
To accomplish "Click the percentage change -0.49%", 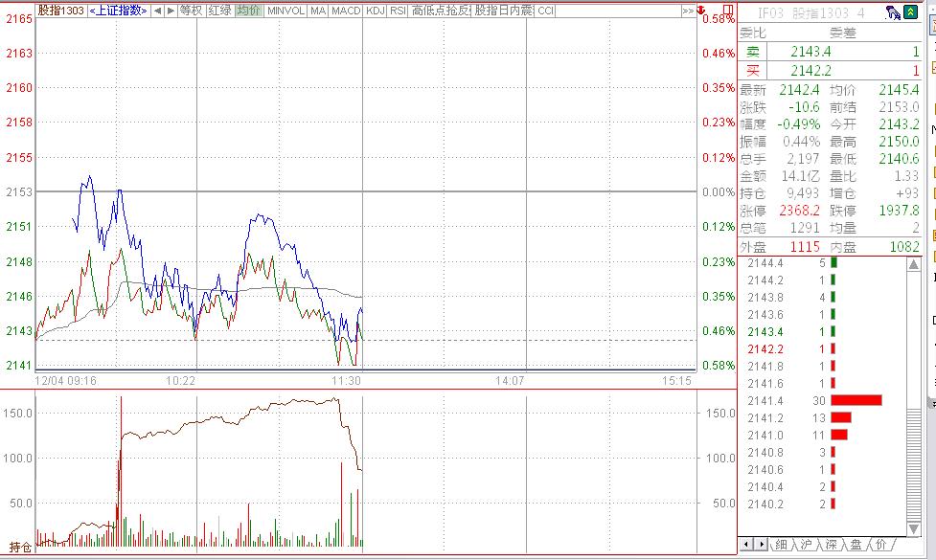I will coord(799,124).
